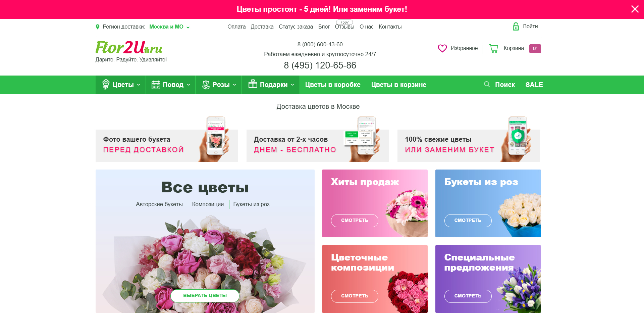The width and height of the screenshot is (644, 332).
Task: Click the heart Избранное icon
Action: (442, 48)
